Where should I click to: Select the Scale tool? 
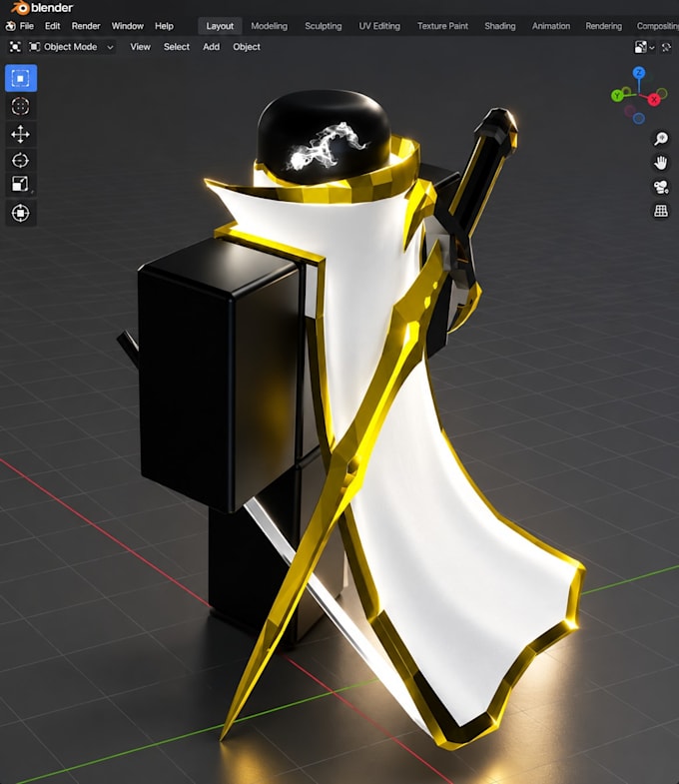pyautogui.click(x=21, y=184)
